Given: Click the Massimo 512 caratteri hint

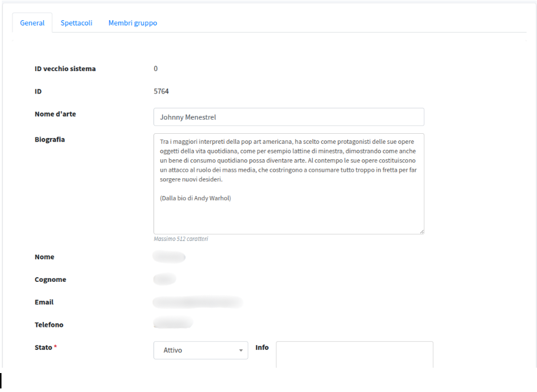Looking at the screenshot, I should 181,239.
